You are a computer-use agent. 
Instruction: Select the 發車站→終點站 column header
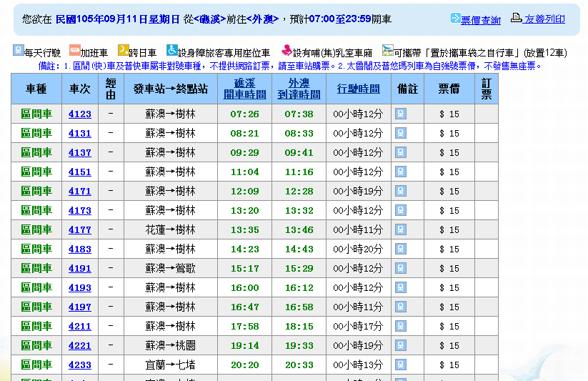click(x=171, y=89)
